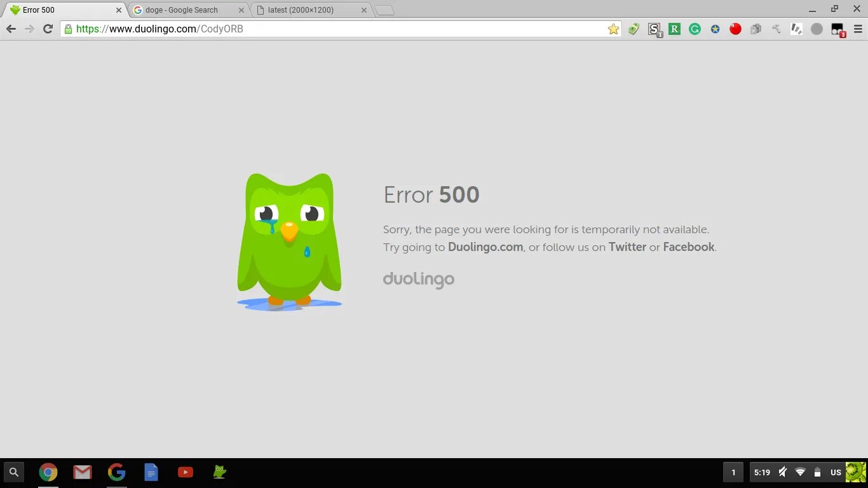868x488 pixels.
Task: Open YouTube from the shelf
Action: tap(186, 472)
